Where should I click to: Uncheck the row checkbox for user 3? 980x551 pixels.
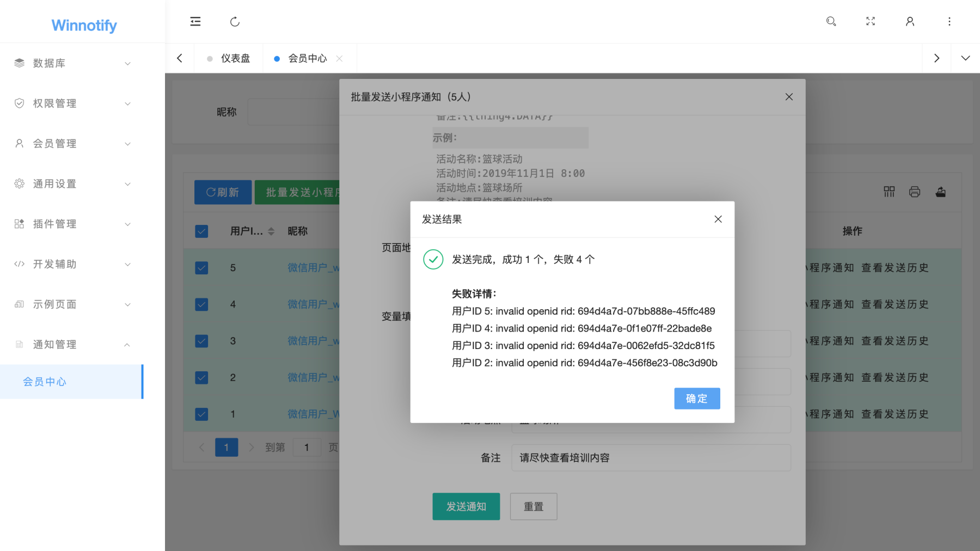click(x=201, y=341)
